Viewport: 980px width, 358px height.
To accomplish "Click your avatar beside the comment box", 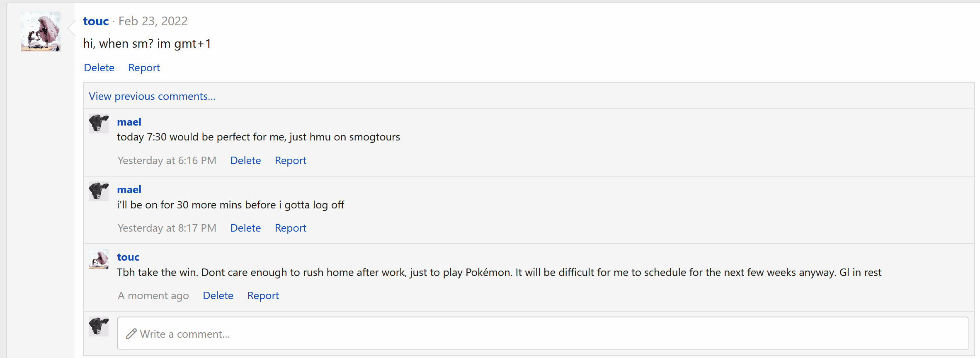I will pyautogui.click(x=99, y=327).
